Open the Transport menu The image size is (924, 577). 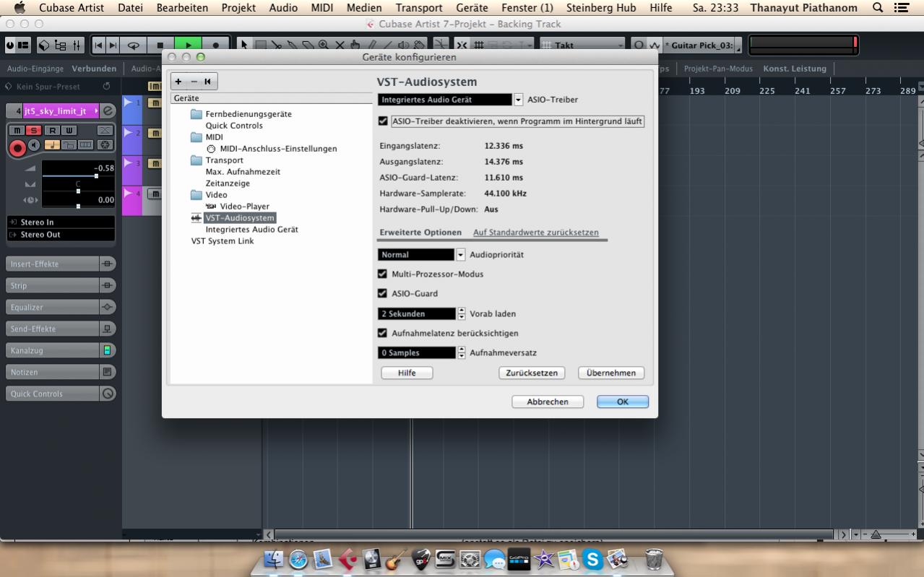coord(419,7)
